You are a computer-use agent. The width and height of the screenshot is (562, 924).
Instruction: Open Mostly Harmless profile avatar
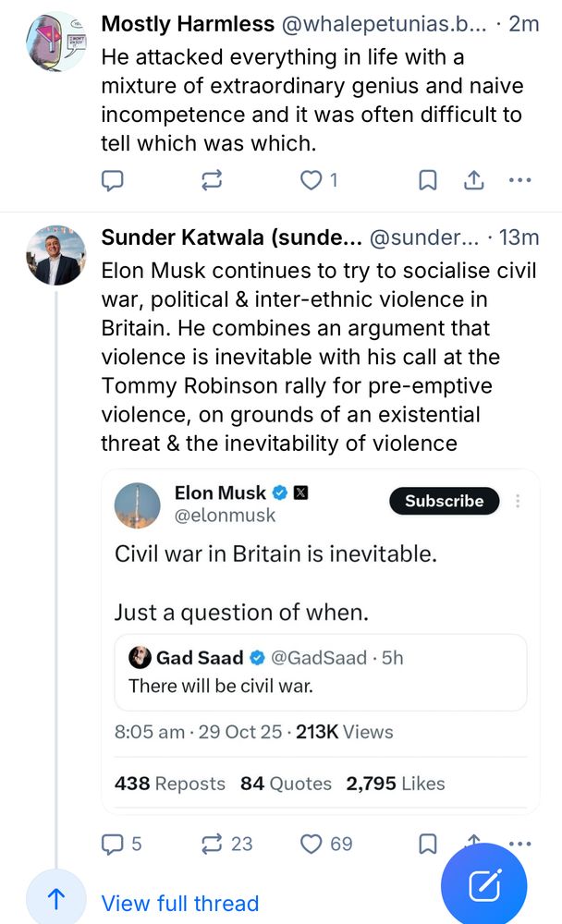[x=55, y=41]
